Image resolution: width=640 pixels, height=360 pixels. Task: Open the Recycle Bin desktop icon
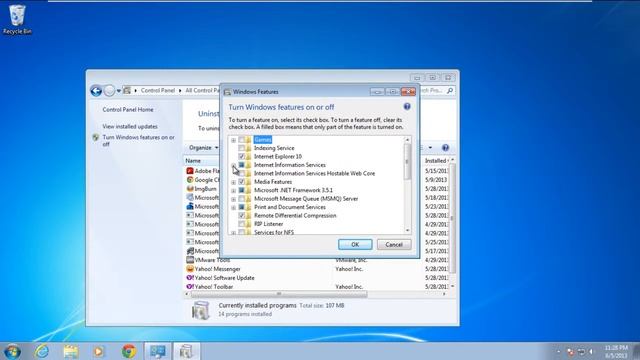(x=17, y=19)
